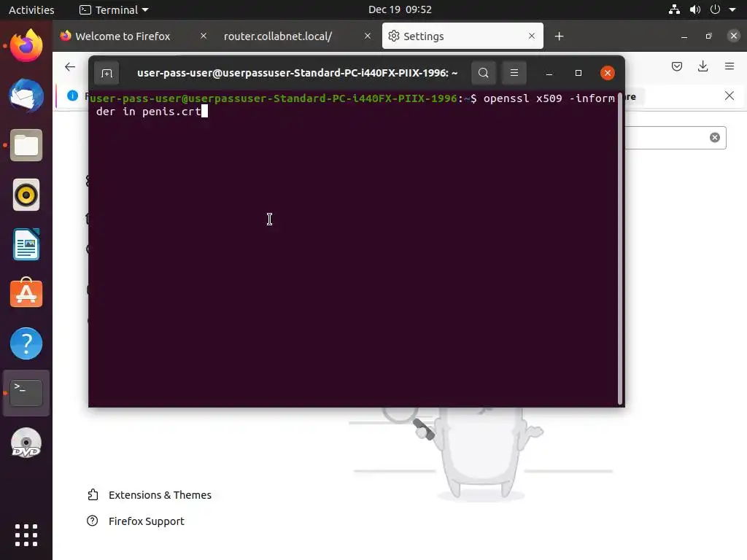Open the clock showing Dec 19 09:52
This screenshot has height=560, width=747.
click(x=400, y=9)
